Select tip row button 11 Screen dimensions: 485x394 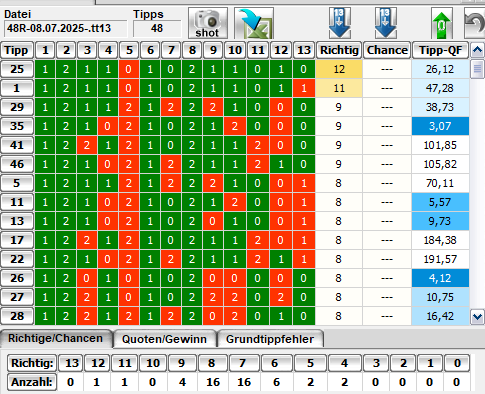[x=17, y=202]
